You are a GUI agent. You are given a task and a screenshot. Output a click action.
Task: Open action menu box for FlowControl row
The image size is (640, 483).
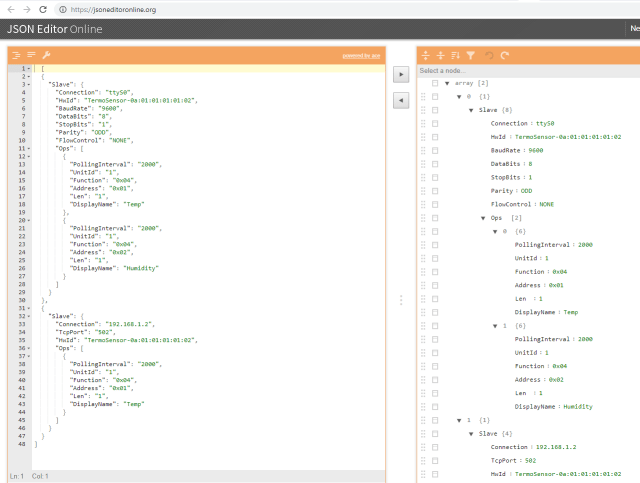tap(435, 204)
